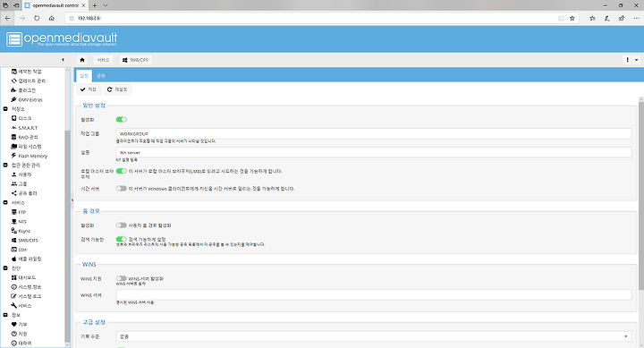Screen dimensions: 644x348
Task: Collapse the tree node above the heart icon entry
Action: click(x=5, y=315)
